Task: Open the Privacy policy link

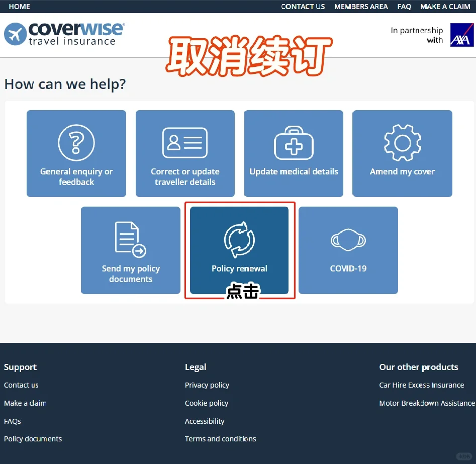Action: [207, 385]
